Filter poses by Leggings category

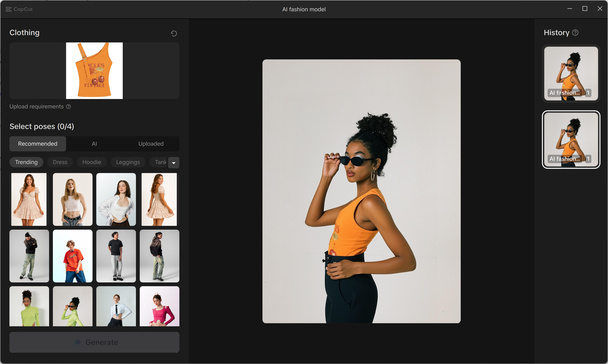click(x=128, y=162)
